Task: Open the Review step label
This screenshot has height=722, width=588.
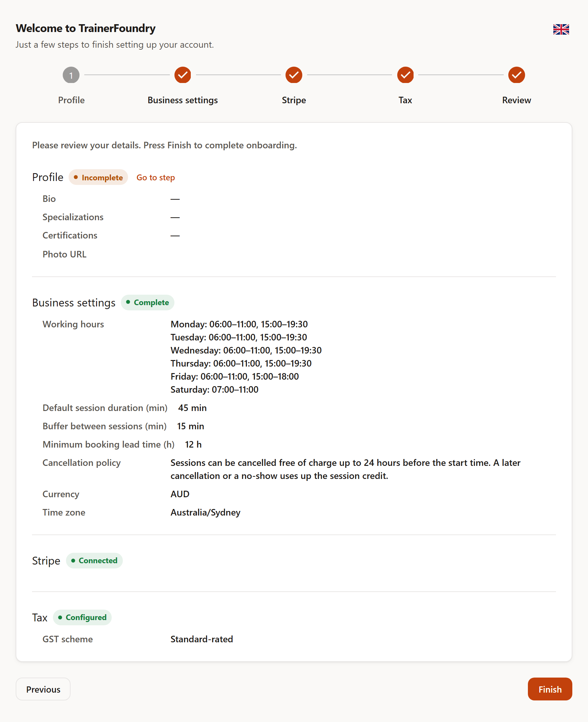Action: click(516, 100)
